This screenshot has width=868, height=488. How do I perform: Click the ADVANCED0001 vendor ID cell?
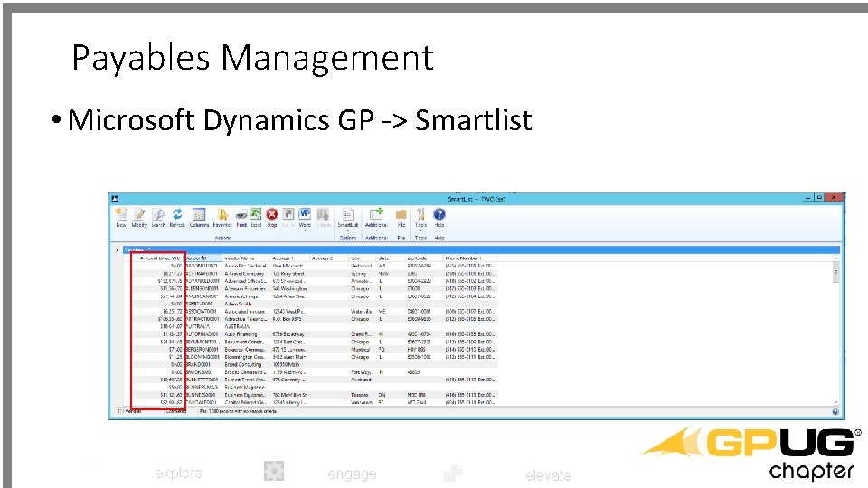tap(203, 281)
